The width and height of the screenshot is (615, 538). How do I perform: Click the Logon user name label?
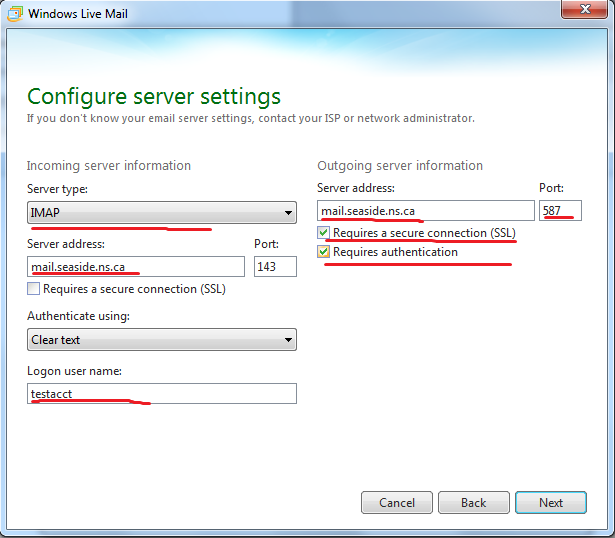pyautogui.click(x=75, y=371)
